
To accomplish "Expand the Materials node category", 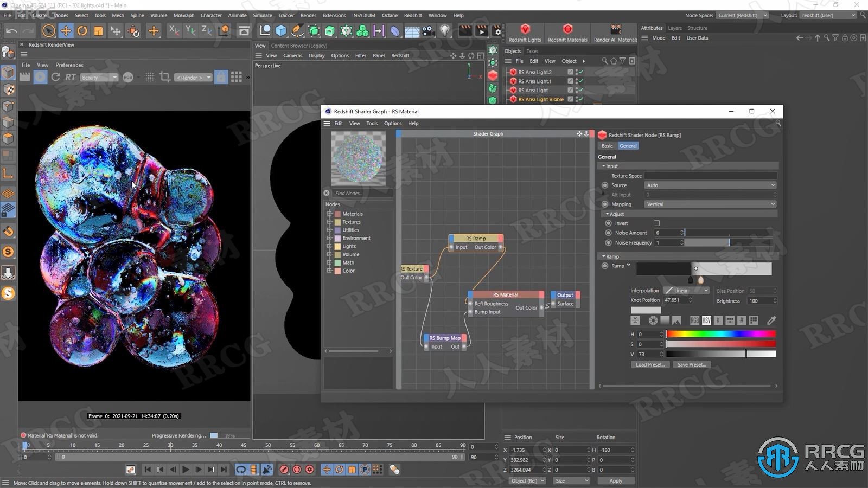I will point(329,214).
